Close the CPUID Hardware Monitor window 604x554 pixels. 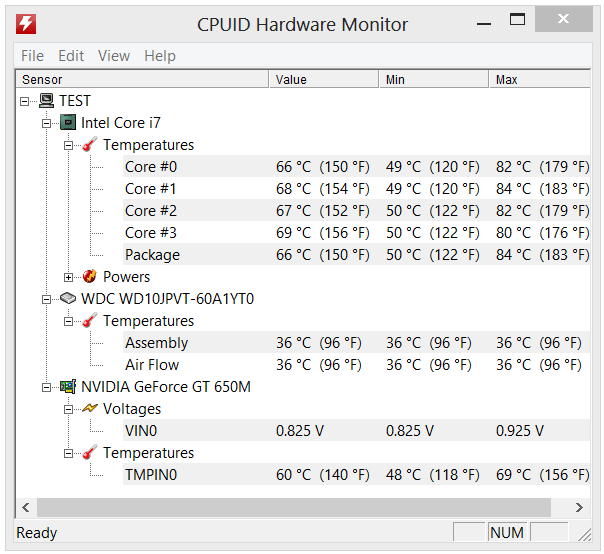point(564,18)
